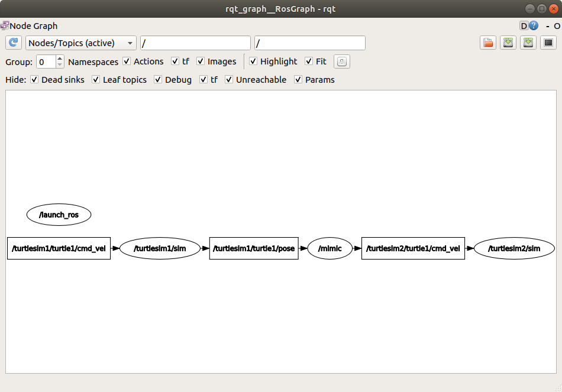Viewport: 562px width, 392px height.
Task: Uncheck the Images checkbox
Action: click(x=201, y=61)
